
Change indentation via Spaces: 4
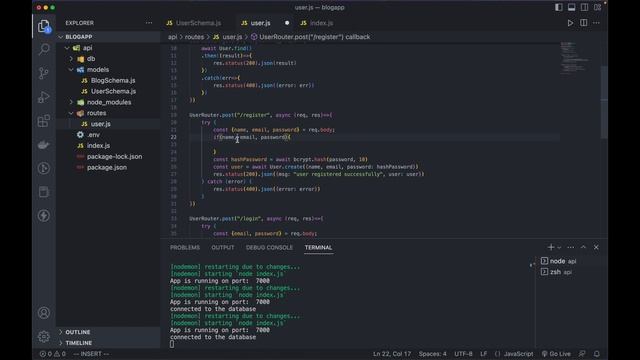click(x=433, y=354)
